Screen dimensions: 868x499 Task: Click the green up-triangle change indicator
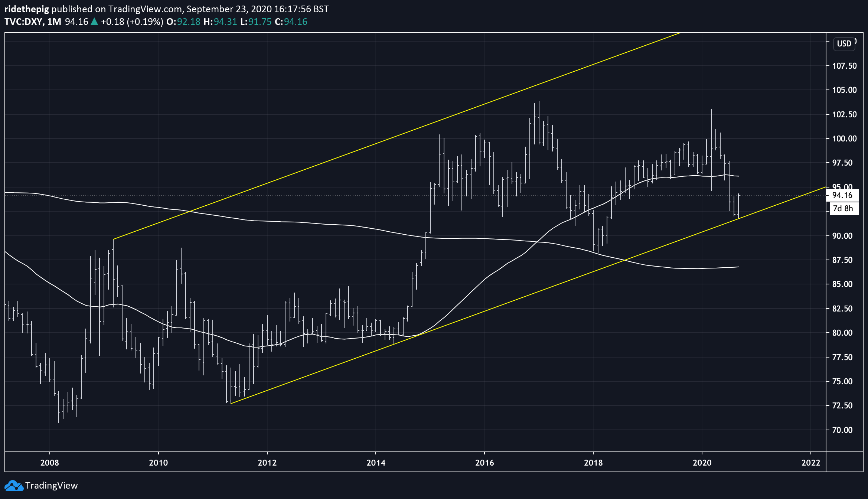(94, 22)
